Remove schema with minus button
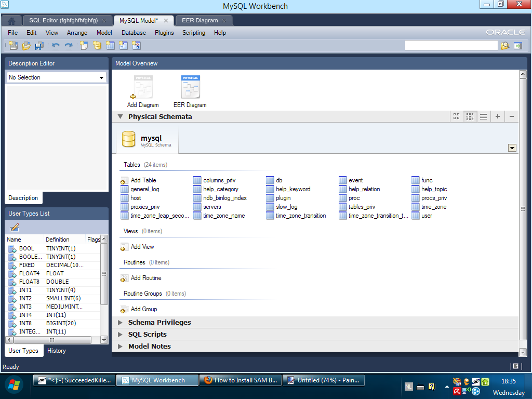This screenshot has height=399, width=532. [512, 116]
